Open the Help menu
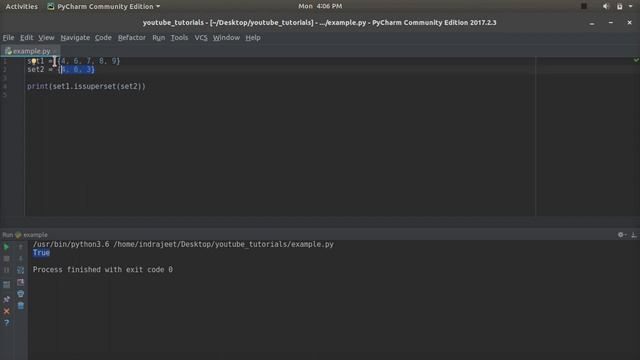The image size is (640, 360). coord(253,38)
